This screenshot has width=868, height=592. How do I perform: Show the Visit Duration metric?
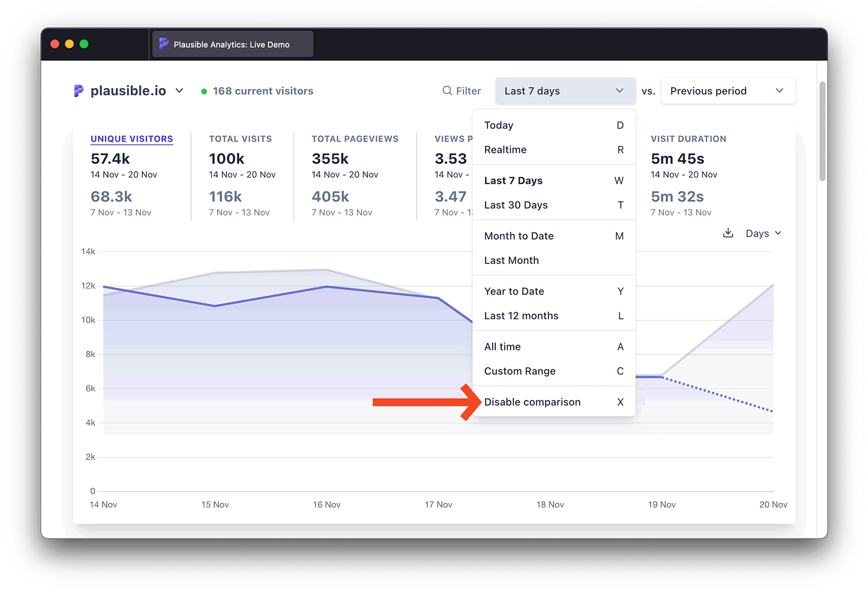click(688, 139)
